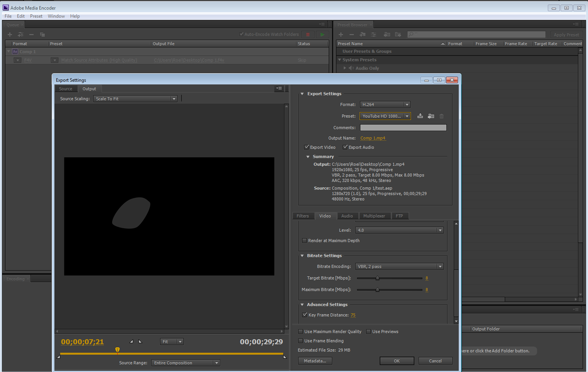Screen dimensions: 588x372
Task: Click the stop encoding icon
Action: point(308,34)
